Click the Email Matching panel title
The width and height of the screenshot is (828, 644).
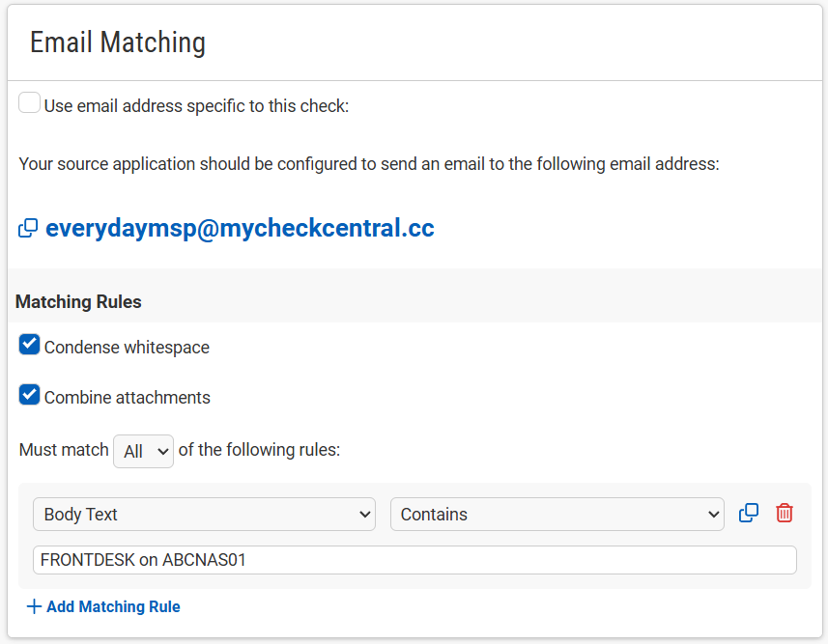pos(117,42)
